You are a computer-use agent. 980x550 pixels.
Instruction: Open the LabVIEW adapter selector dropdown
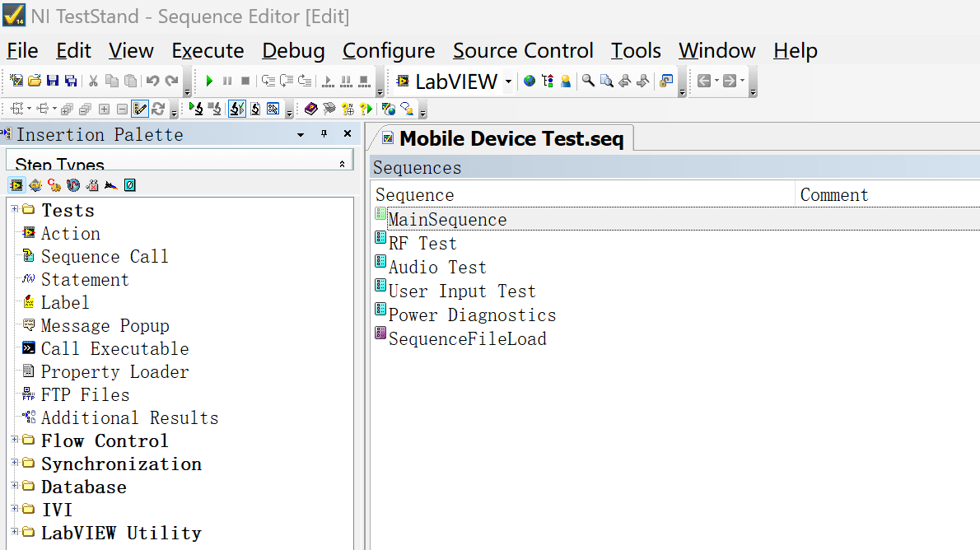pos(508,81)
